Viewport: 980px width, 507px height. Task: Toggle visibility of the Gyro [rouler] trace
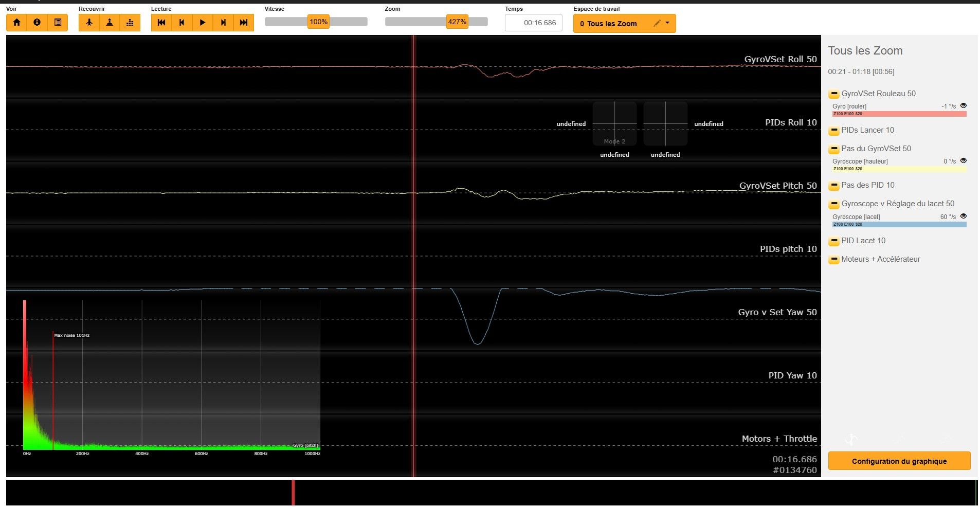click(x=964, y=105)
